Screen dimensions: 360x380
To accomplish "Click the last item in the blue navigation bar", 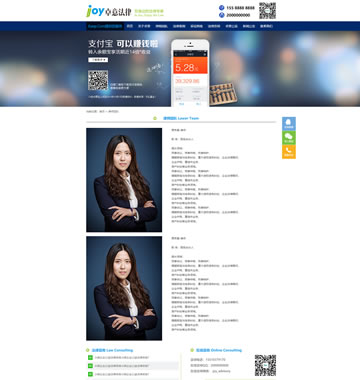I will [x=266, y=26].
